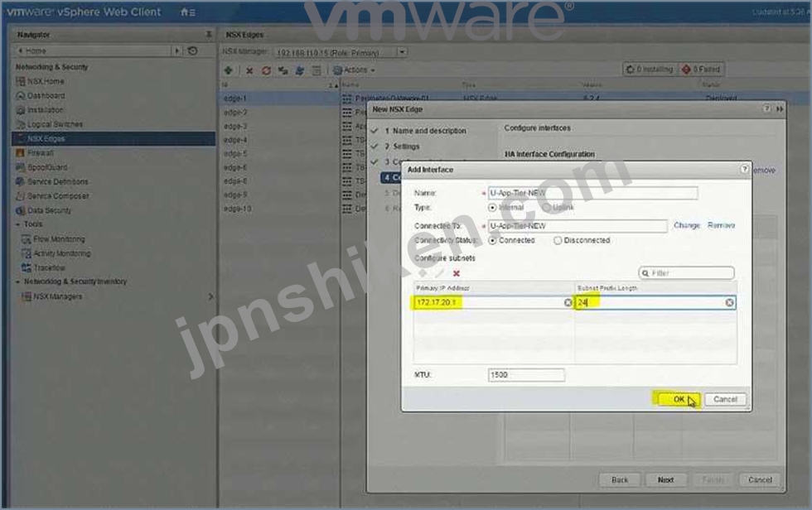
Task: Click the MTU input field
Action: click(526, 375)
